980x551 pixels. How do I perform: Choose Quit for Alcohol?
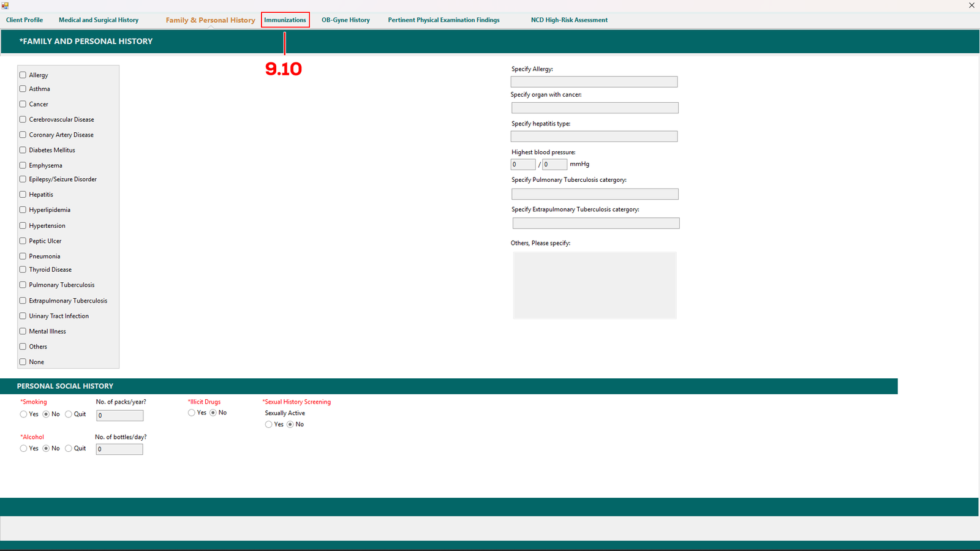[x=69, y=449]
